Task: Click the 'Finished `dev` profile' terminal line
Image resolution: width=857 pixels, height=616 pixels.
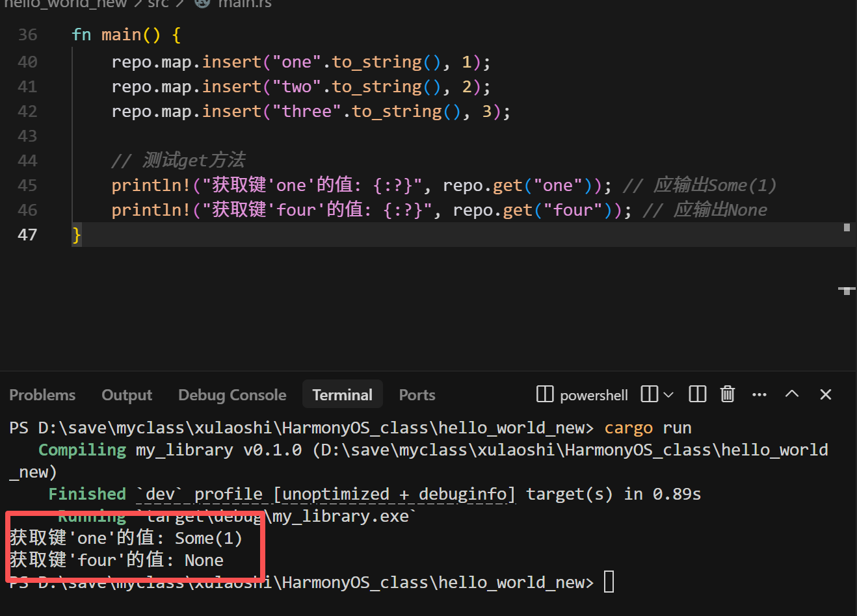Action: click(x=375, y=494)
